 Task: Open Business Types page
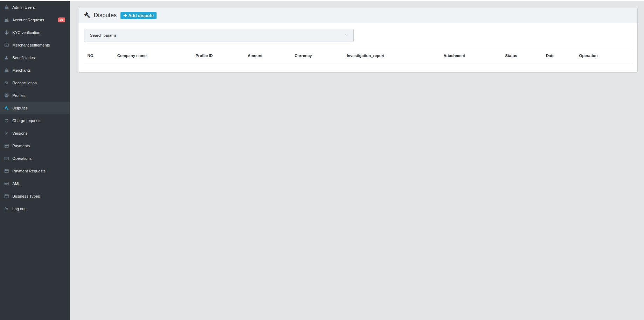[x=35, y=196]
